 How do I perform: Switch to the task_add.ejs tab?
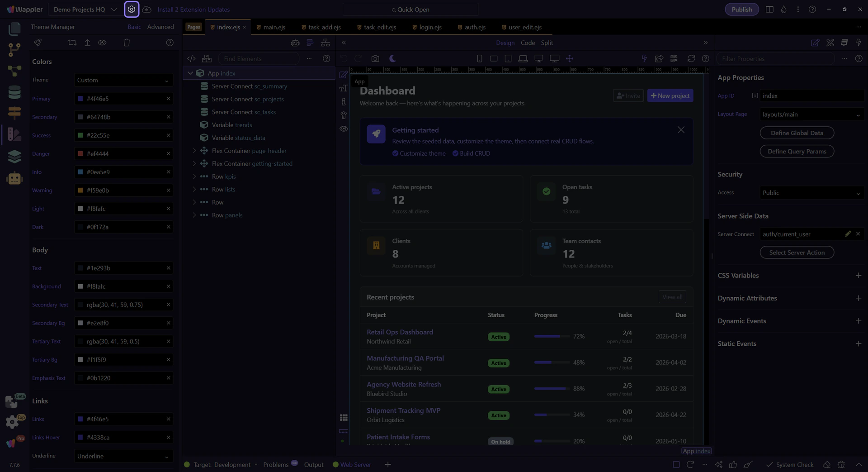point(324,27)
